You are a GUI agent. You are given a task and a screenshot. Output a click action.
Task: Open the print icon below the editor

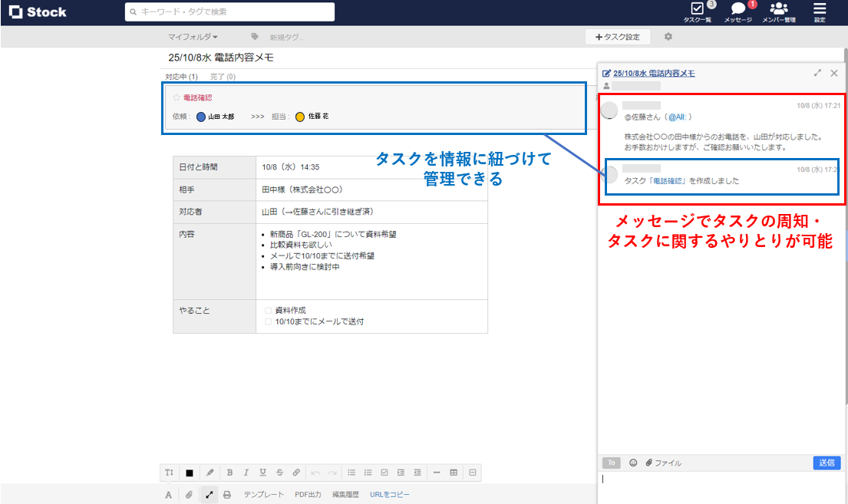click(x=227, y=494)
